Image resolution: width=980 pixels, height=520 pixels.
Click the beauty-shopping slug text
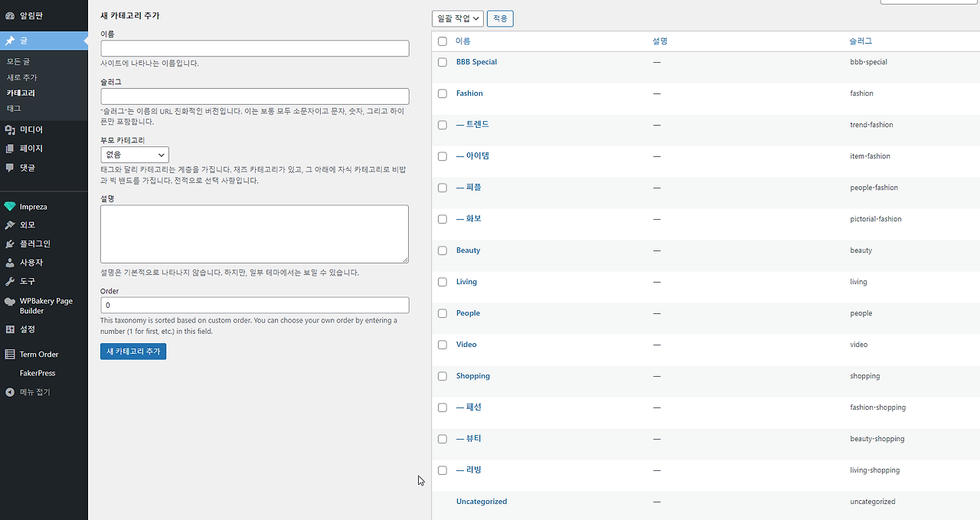[877, 439]
